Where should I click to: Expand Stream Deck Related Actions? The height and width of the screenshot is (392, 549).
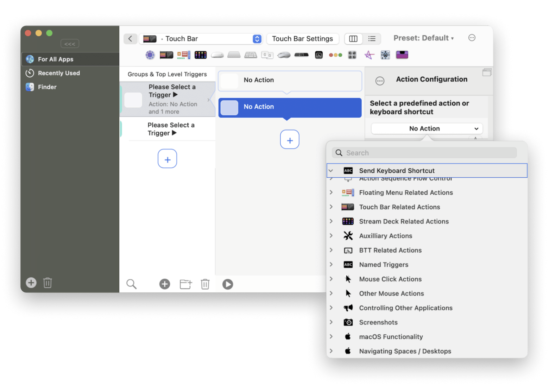tap(331, 221)
